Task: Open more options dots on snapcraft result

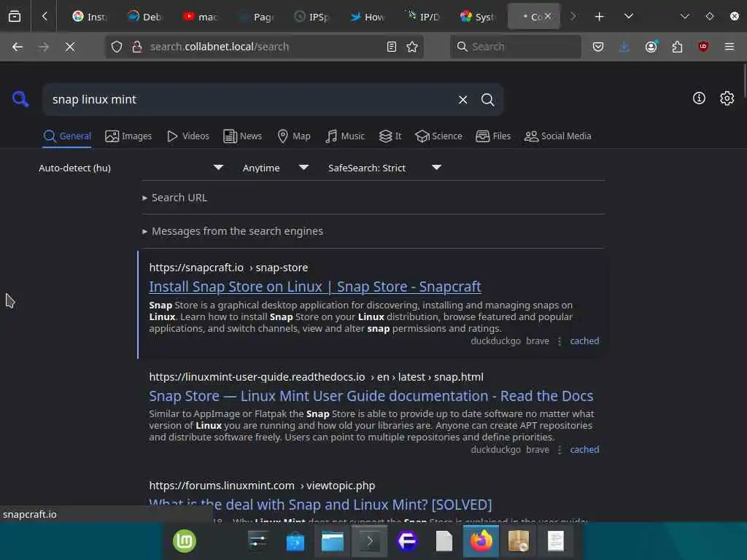Action: tap(560, 341)
